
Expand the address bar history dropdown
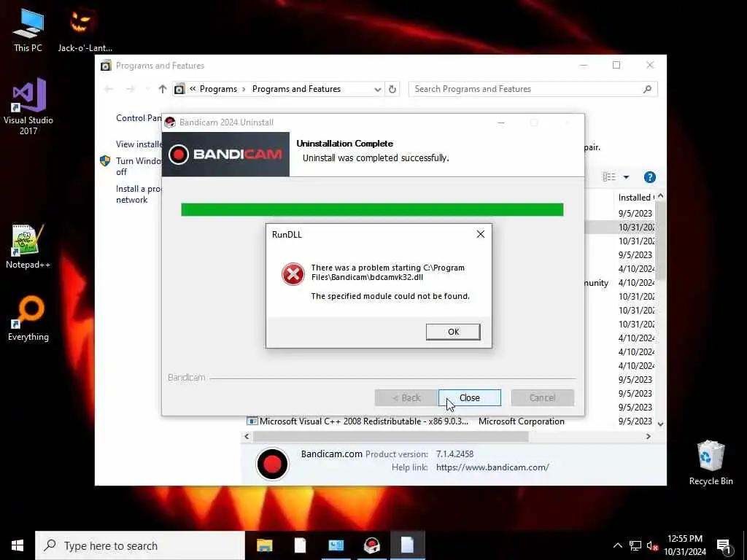377,89
